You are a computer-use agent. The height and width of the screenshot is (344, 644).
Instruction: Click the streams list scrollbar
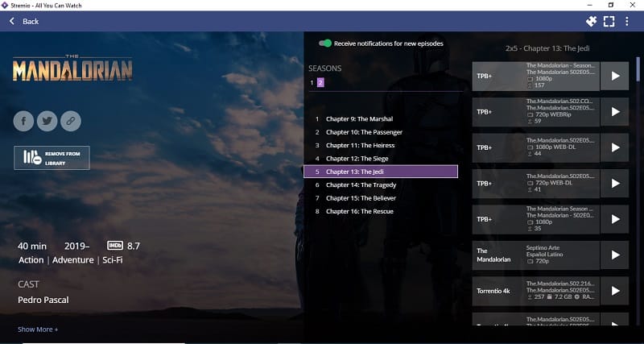click(638, 69)
